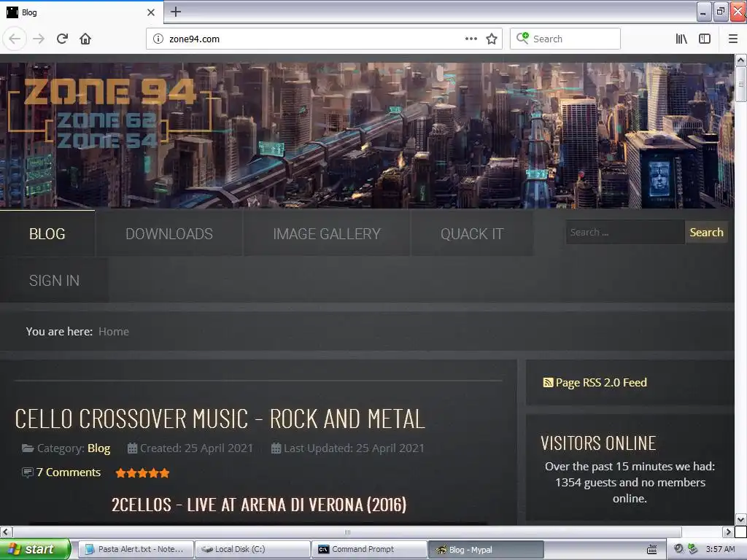Show site information icon in address bar
The width and height of the screenshot is (747, 560).
click(x=158, y=39)
